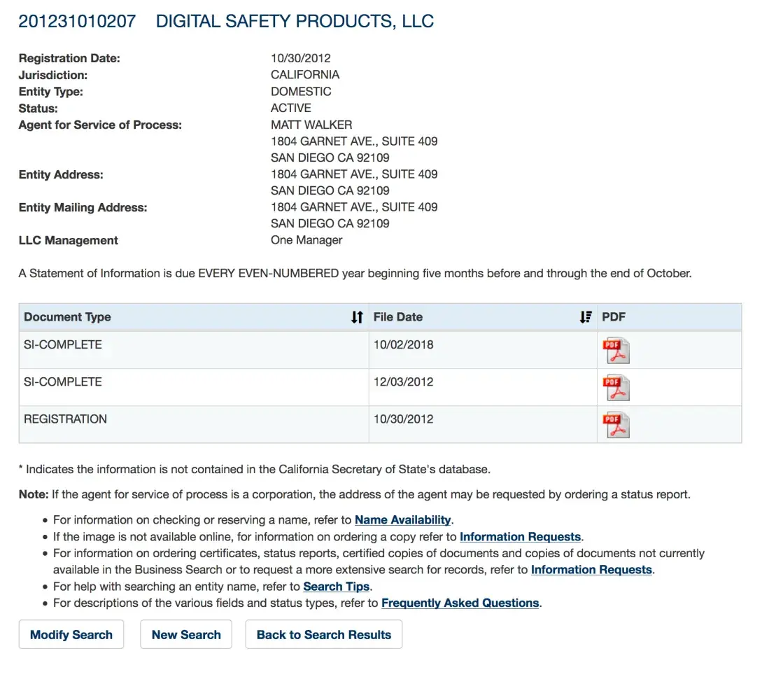Click the 12/03/2012 file date cell
Image resolution: width=769 pixels, height=700 pixels.
tap(404, 382)
